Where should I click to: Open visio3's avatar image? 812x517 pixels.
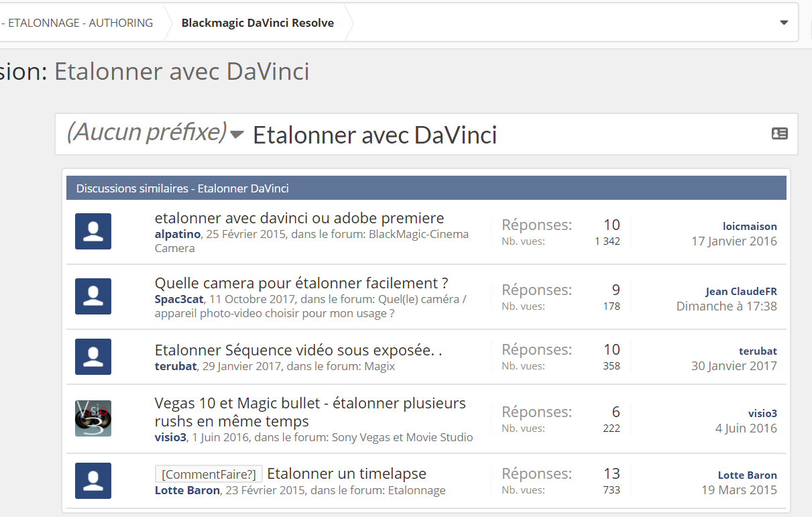pyautogui.click(x=93, y=418)
